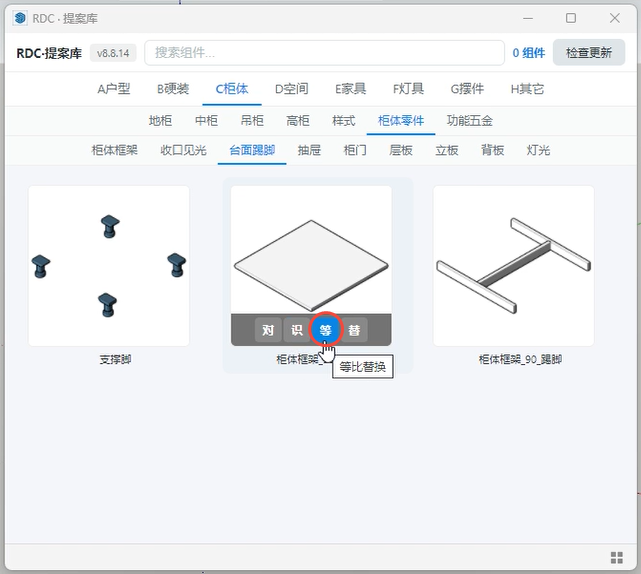Screen dimensions: 641x574
Task: Switch to the 功能五金 subcategory
Action: click(x=470, y=121)
